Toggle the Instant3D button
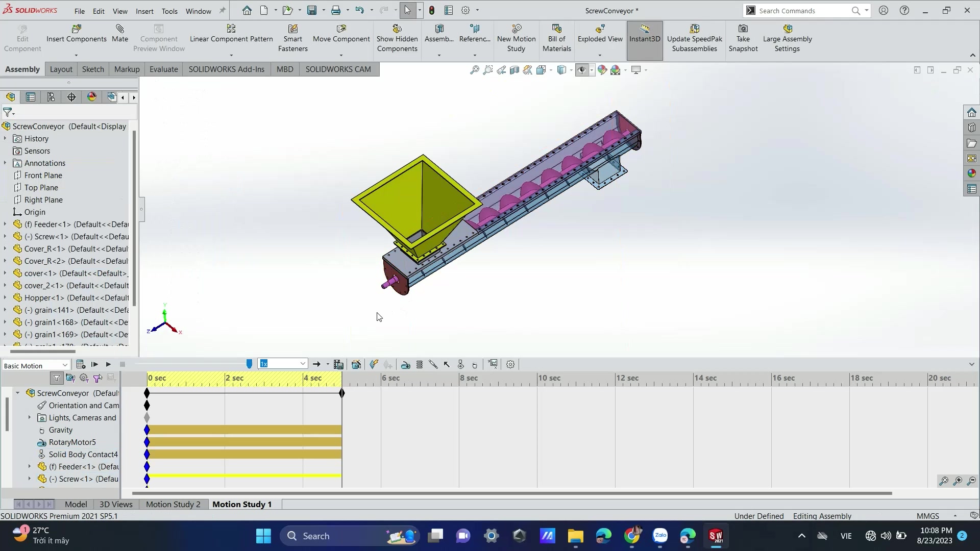 (x=645, y=40)
